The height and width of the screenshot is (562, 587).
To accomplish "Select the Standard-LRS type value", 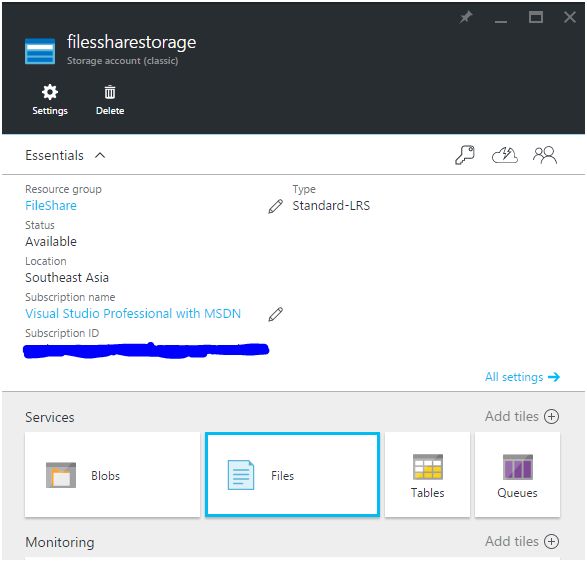I will (331, 206).
